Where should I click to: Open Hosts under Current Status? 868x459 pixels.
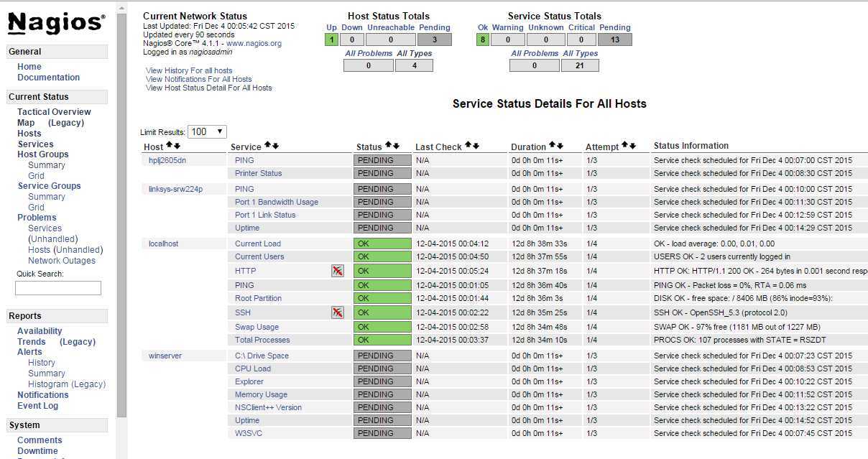(29, 134)
